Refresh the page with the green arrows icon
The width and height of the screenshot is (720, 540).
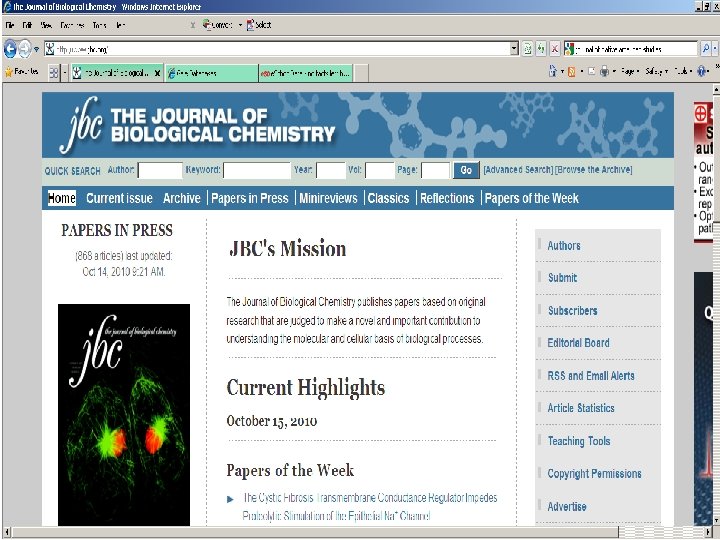(541, 48)
